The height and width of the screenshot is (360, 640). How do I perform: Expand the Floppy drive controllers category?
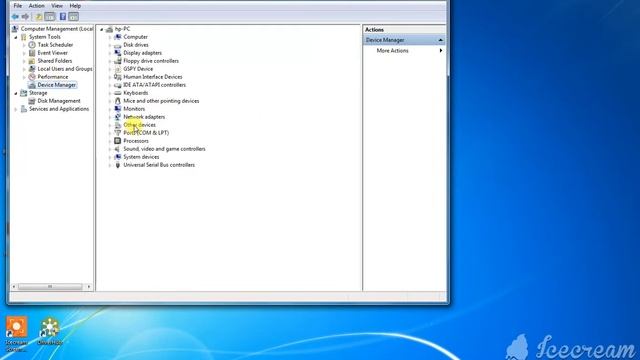point(110,61)
